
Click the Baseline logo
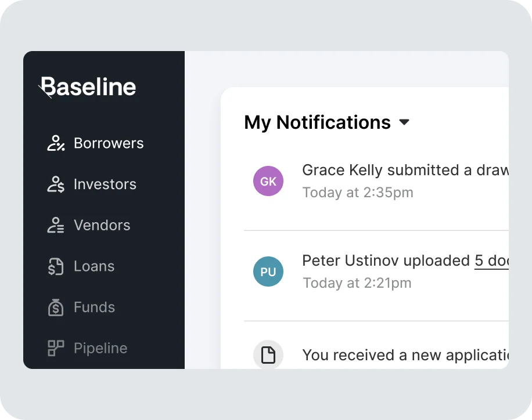point(88,87)
